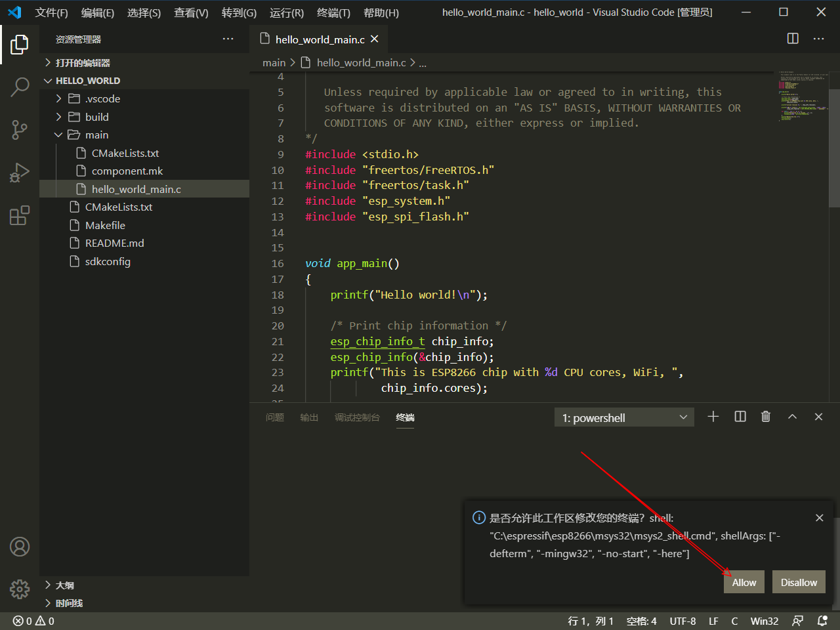Click errors and warnings count in status bar
Image resolution: width=840 pixels, height=630 pixels.
click(x=33, y=621)
